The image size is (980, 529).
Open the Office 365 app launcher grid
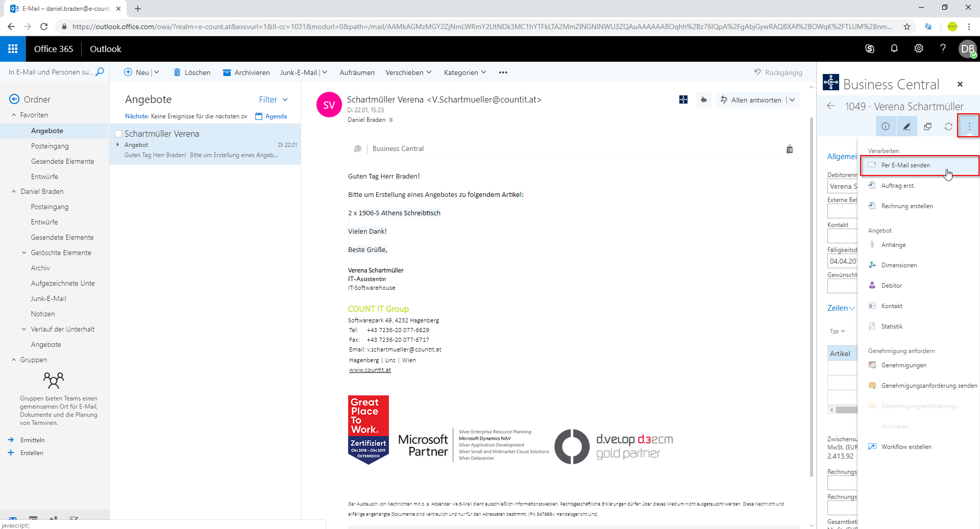[13, 49]
